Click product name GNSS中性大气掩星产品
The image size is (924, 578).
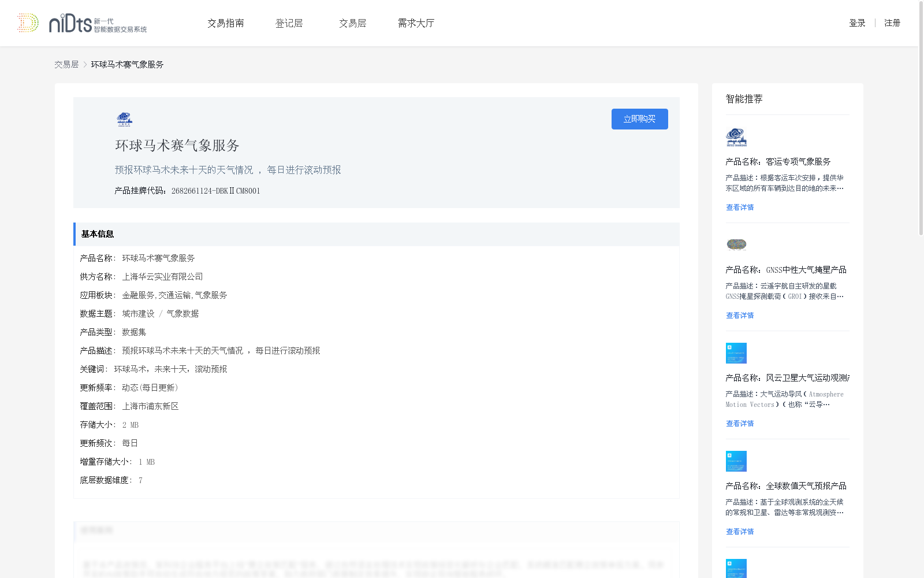pyautogui.click(x=806, y=270)
